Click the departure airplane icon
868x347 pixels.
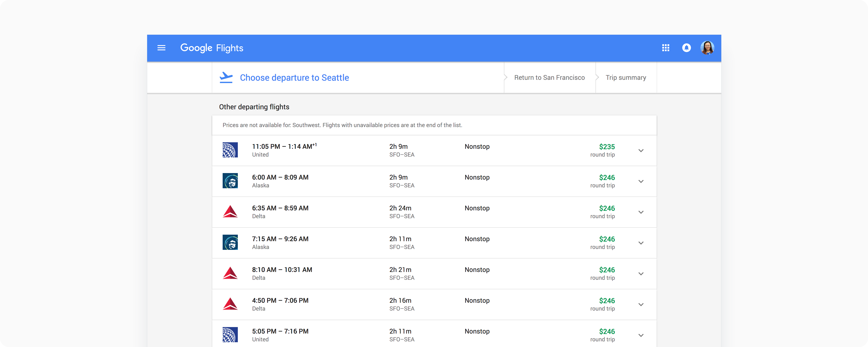tap(226, 77)
